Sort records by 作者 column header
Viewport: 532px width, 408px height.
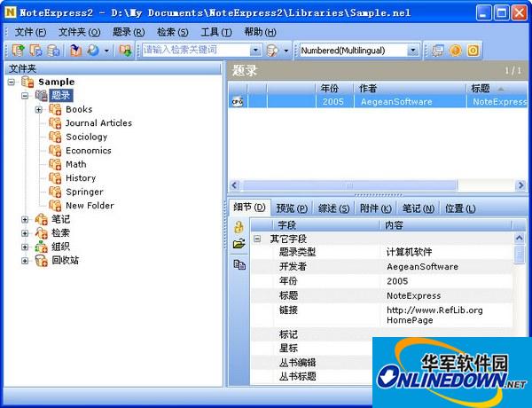[x=410, y=89]
